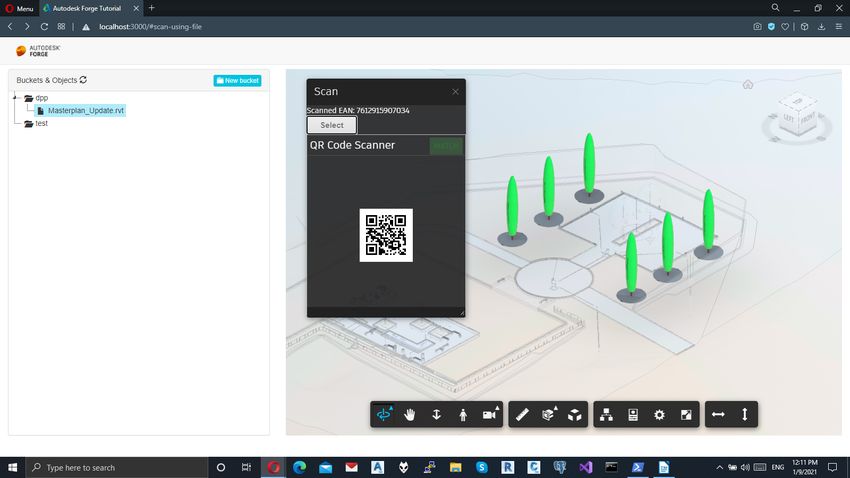Open a new browser tab
850x478 pixels.
coord(152,8)
